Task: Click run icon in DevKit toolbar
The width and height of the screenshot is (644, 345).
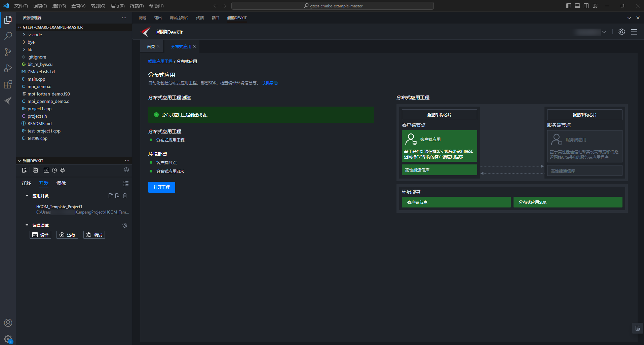Action: [x=54, y=170]
